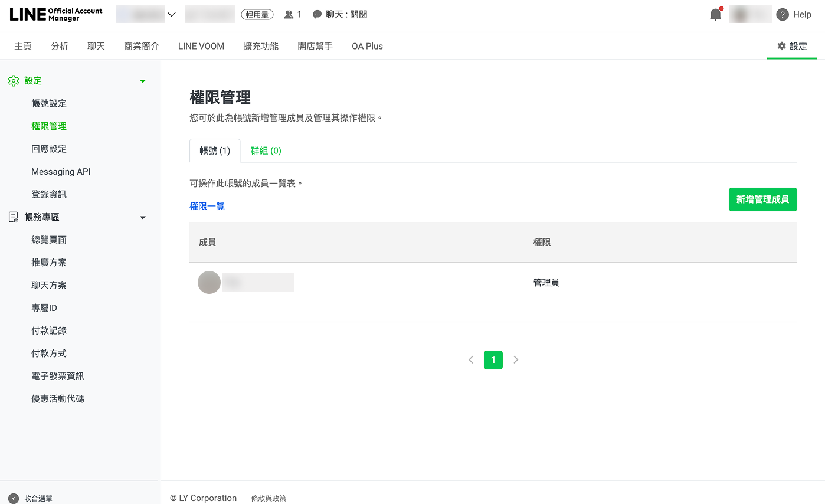Click the 聊天 : 關閉 status text

pyautogui.click(x=346, y=15)
